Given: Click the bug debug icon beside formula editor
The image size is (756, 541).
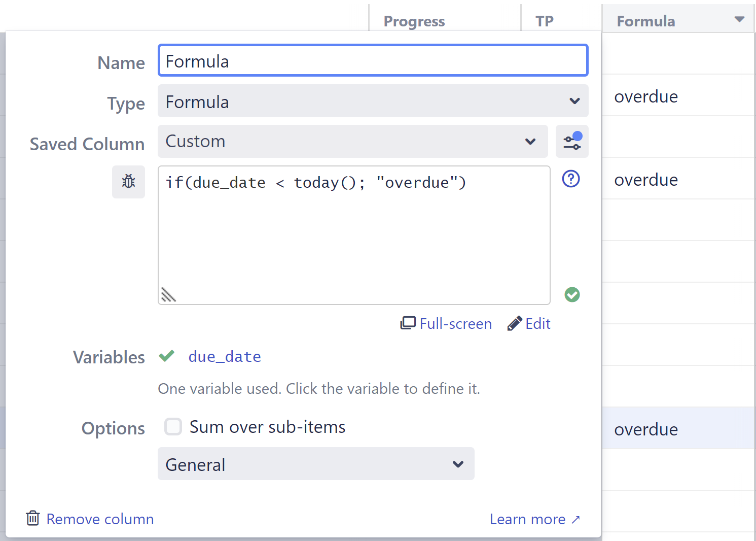Looking at the screenshot, I should 128,182.
